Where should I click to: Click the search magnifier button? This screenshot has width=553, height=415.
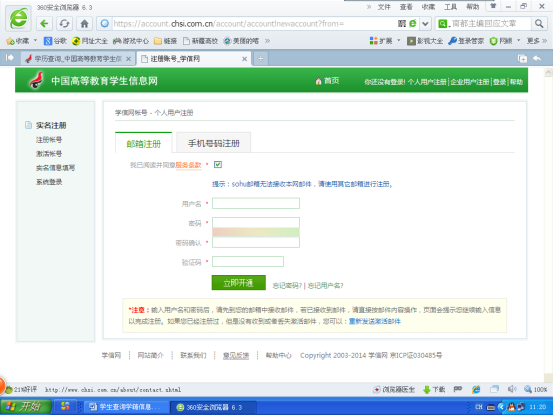[x=539, y=24]
